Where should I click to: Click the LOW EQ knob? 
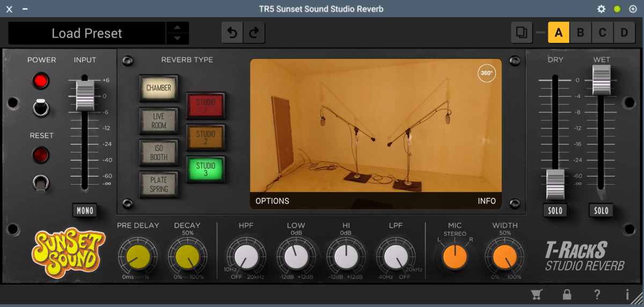(296, 256)
